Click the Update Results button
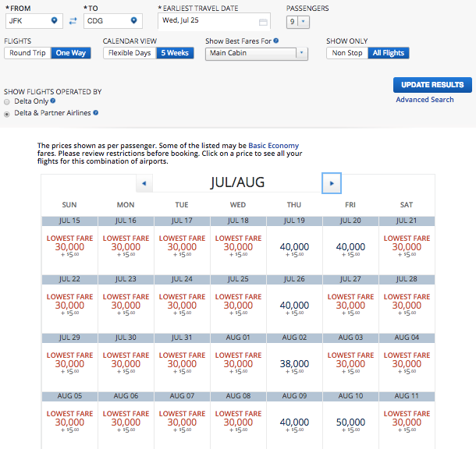The height and width of the screenshot is (449, 476). tap(432, 84)
